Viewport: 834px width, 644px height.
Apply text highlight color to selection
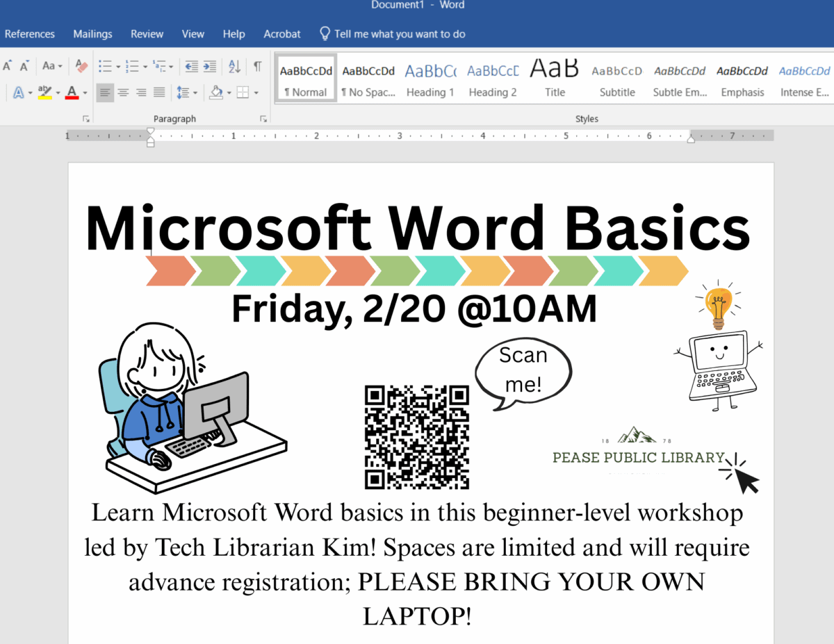tap(44, 92)
